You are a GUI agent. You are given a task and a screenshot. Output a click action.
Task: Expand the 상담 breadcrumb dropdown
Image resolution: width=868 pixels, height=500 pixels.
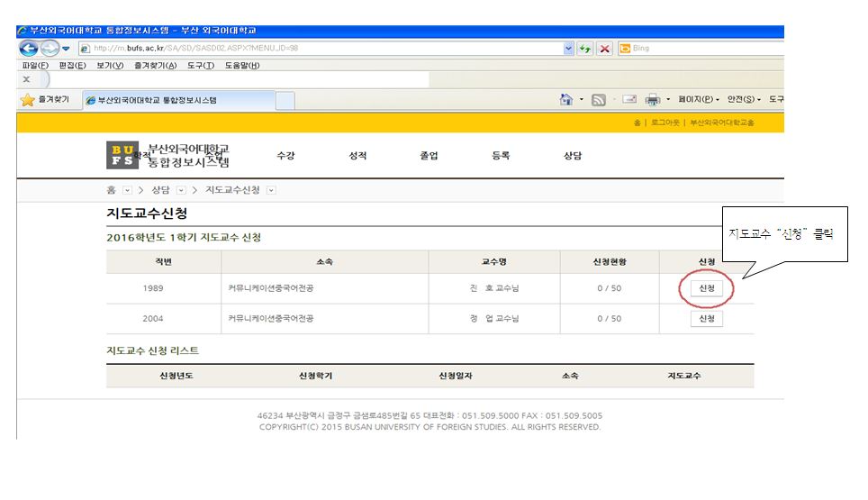coord(180,189)
